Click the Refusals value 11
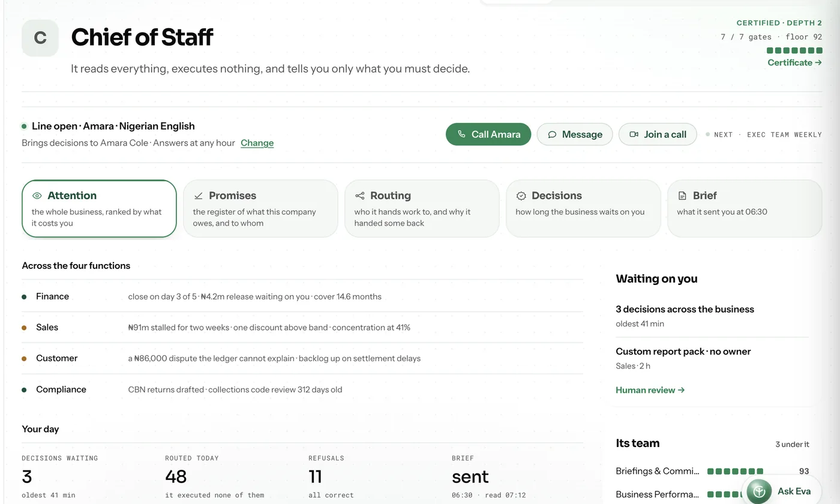This screenshot has height=504, width=840. 315,477
